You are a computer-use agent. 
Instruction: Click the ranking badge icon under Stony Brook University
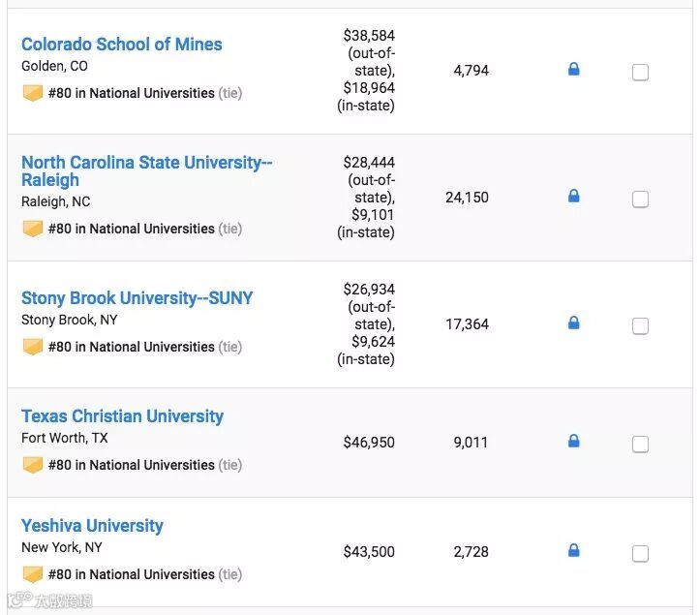[33, 347]
